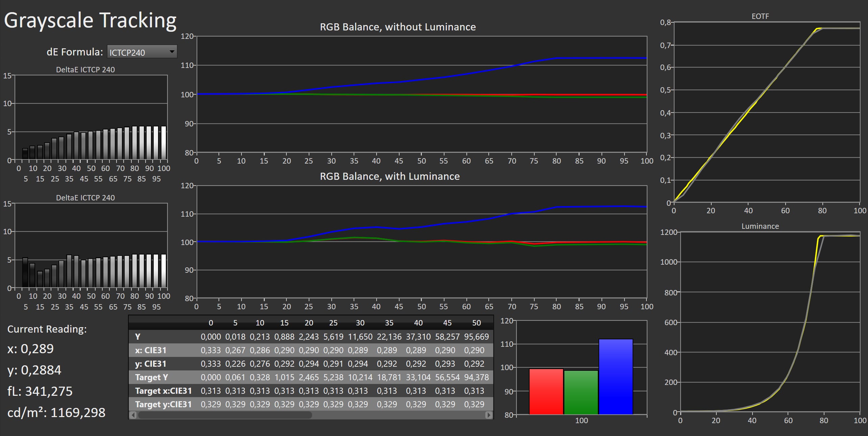Click the cd/m² current reading value

click(x=78, y=413)
